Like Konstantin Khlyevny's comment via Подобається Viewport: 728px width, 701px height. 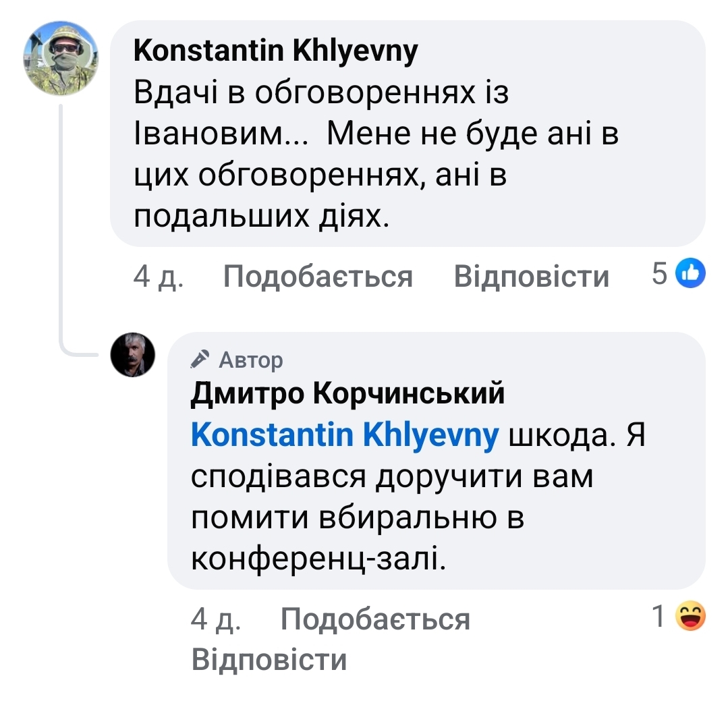[x=318, y=277]
